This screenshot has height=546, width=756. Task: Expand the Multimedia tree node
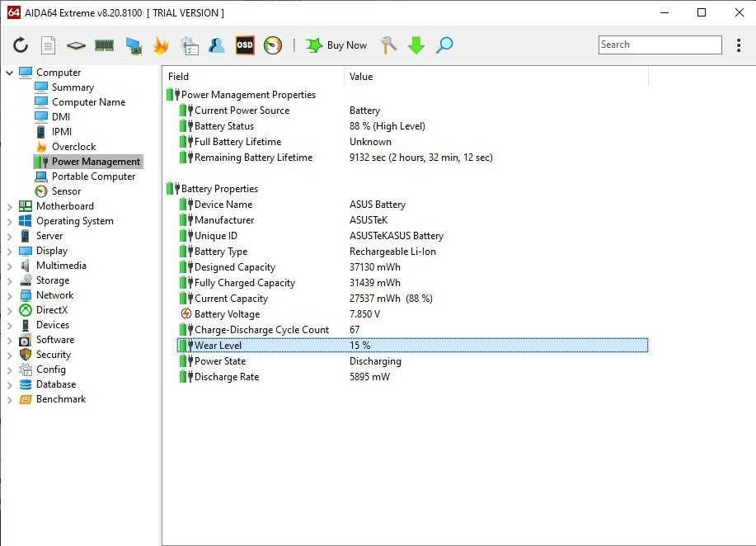coord(9,266)
